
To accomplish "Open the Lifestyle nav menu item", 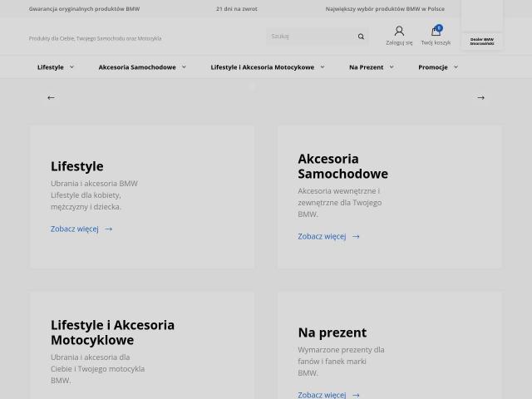I will pos(51,67).
